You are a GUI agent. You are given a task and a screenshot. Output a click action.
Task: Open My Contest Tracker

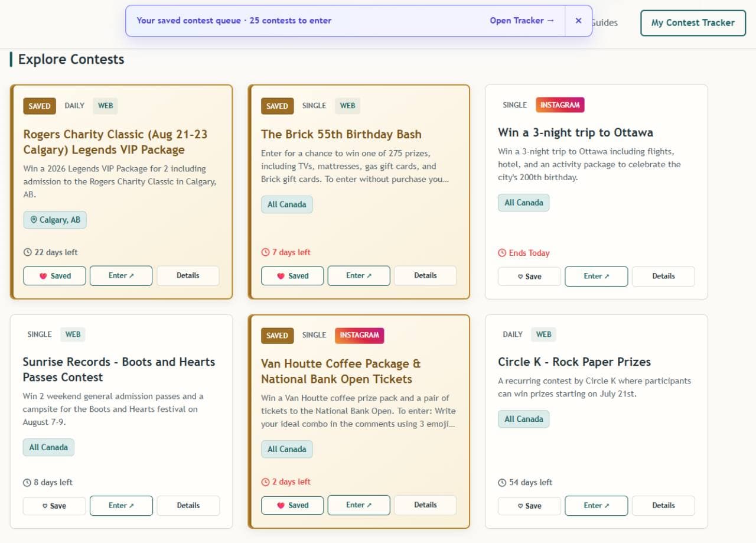pos(693,23)
